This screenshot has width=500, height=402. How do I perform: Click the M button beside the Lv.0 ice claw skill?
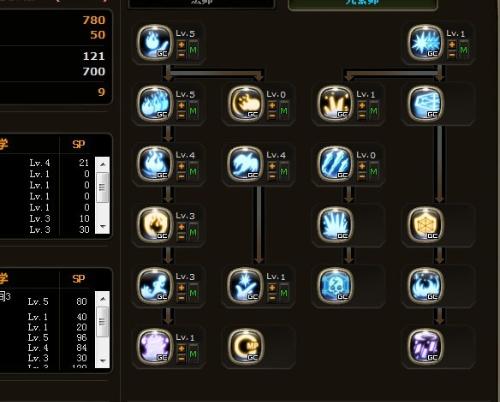[374, 171]
